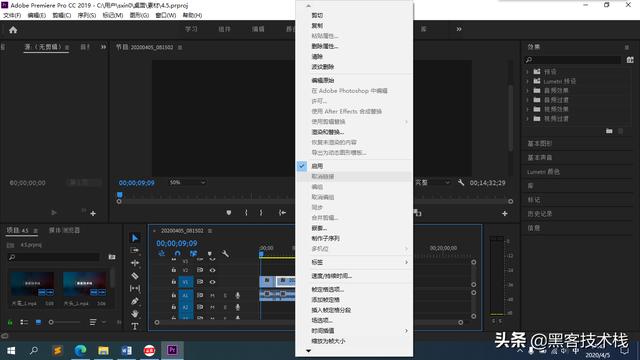Click the Go to In button
This screenshot has height=360, width=640.
[282, 213]
